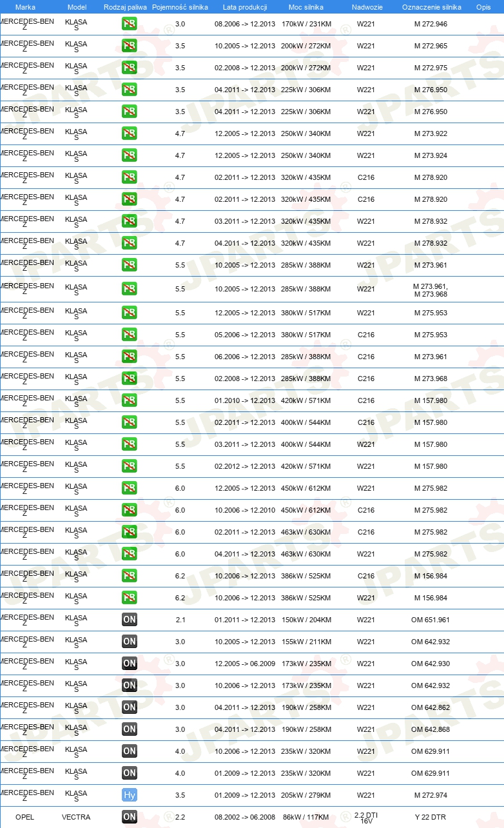
Task: Click the date range '02.2012 -> 12.2013'
Action: (245, 466)
